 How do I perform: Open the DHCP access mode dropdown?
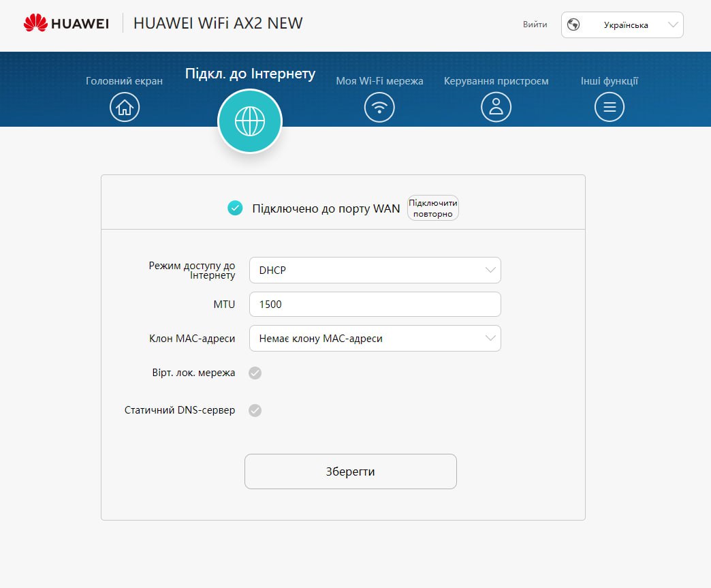coord(375,270)
